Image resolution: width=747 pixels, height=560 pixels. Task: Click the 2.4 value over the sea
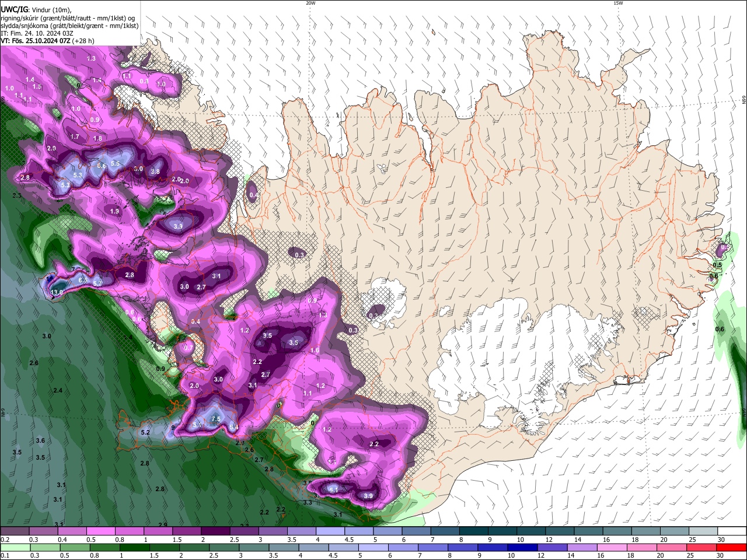(58, 390)
